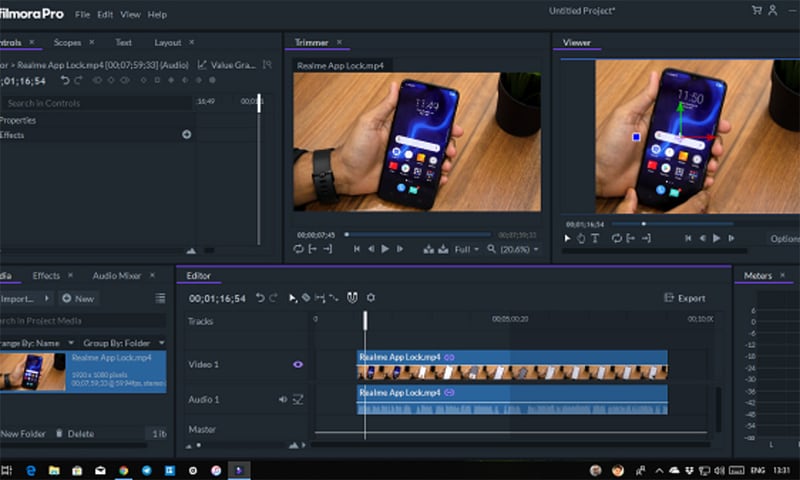The height and width of the screenshot is (480, 800).
Task: Select Realme App Lock.mp4 media thumbnail
Action: (33, 371)
